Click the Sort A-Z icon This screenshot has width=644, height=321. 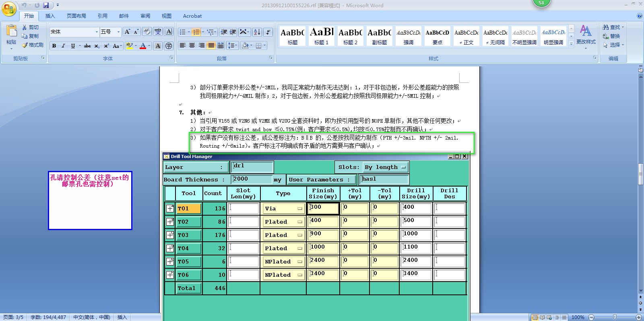(x=257, y=32)
